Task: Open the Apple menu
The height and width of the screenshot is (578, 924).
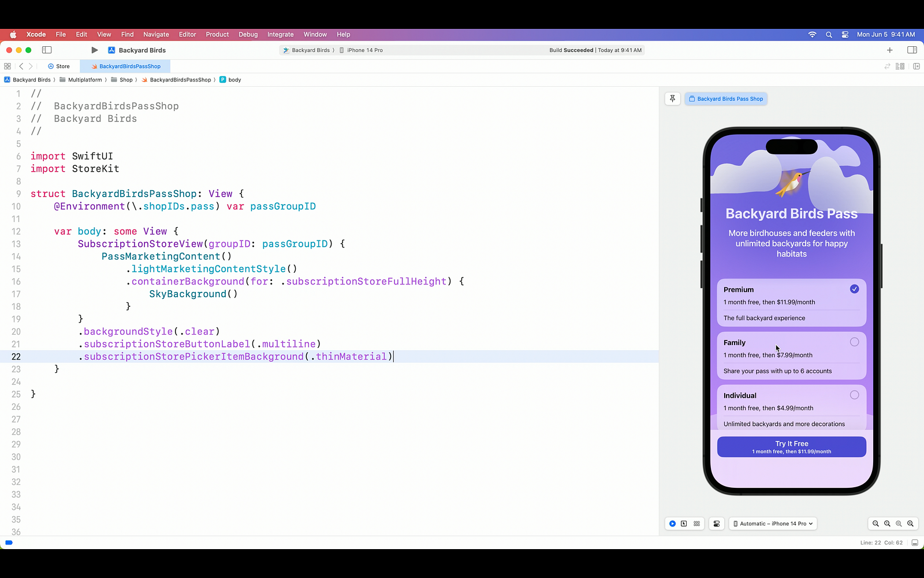Action: coord(13,35)
